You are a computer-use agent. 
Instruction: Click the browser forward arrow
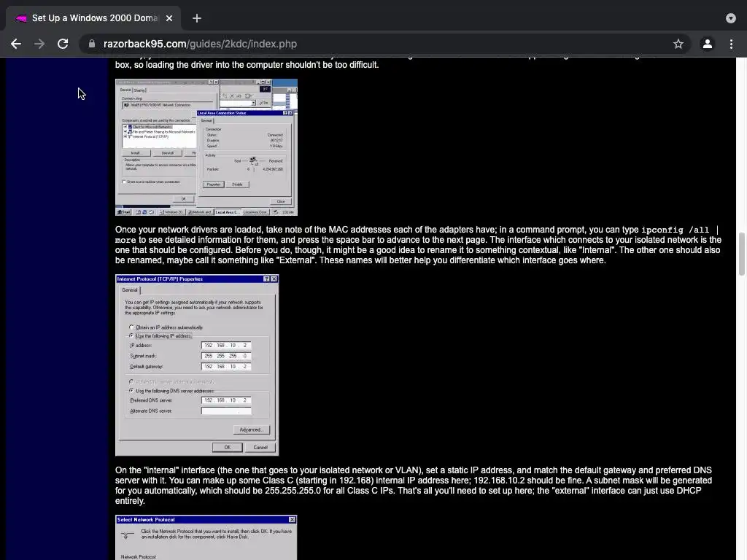coord(39,44)
